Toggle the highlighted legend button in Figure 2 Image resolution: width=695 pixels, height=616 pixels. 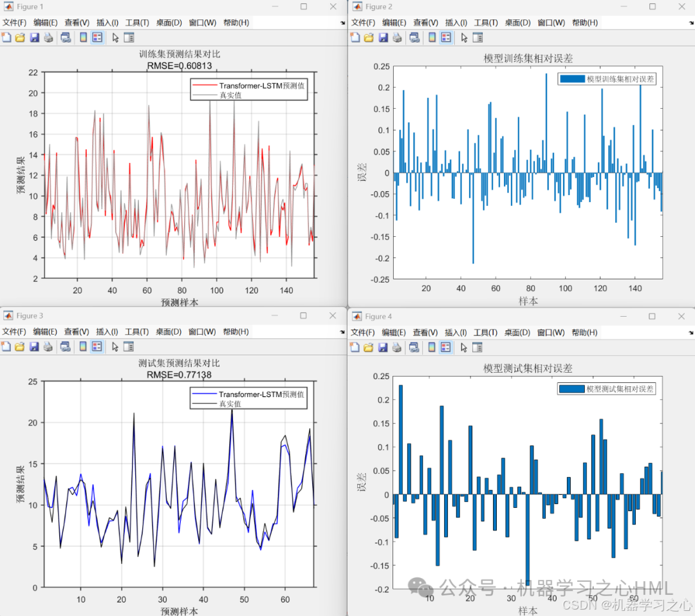[445, 37]
